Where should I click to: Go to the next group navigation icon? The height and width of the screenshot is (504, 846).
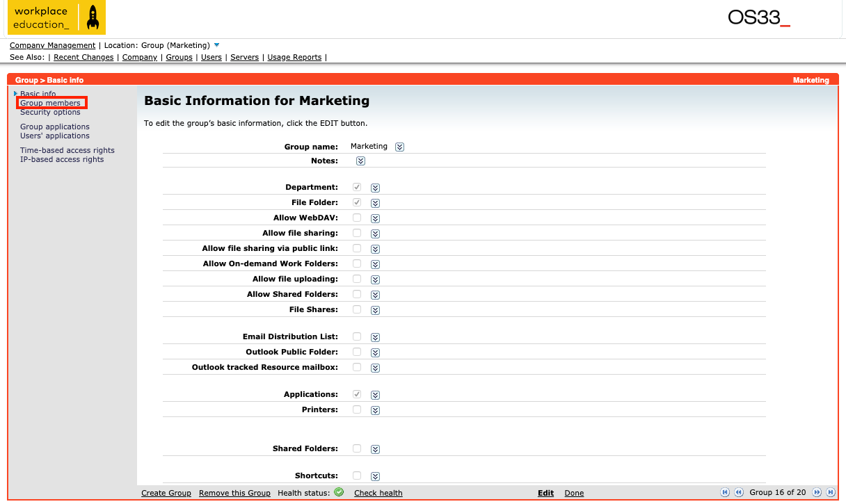point(817,492)
